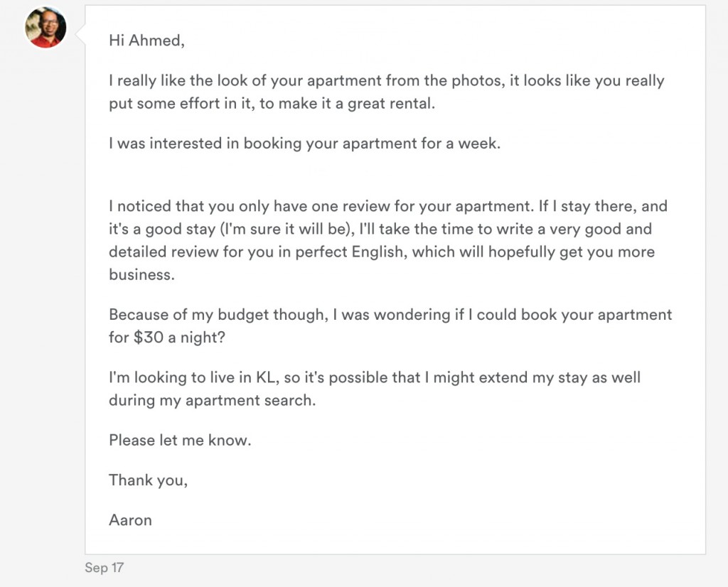The width and height of the screenshot is (728, 587).
Task: Click the "booking your apartment for a week" sentence
Action: click(x=372, y=144)
